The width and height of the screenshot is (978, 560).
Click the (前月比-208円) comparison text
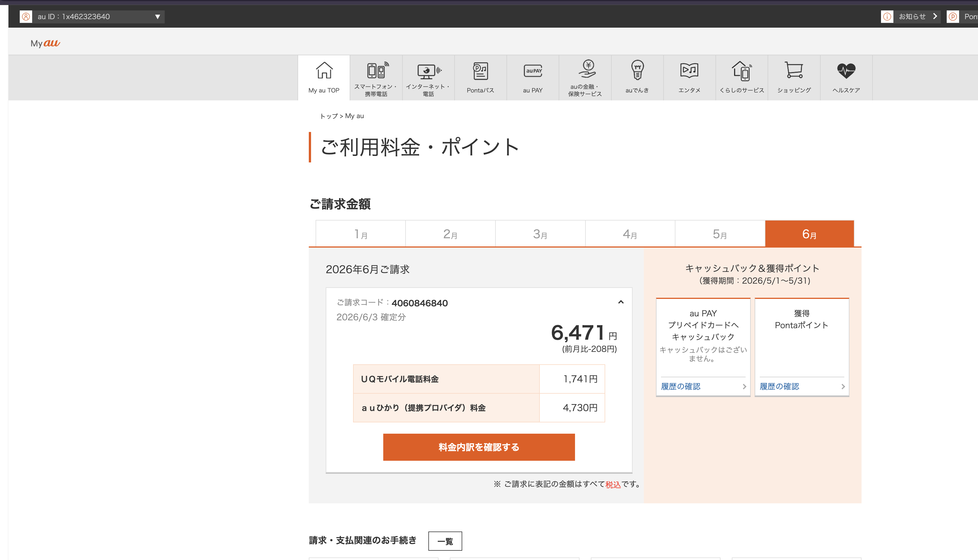[589, 349]
